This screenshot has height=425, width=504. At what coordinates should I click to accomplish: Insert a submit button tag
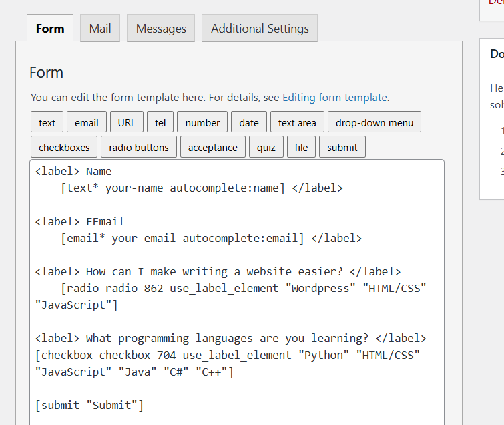click(342, 147)
